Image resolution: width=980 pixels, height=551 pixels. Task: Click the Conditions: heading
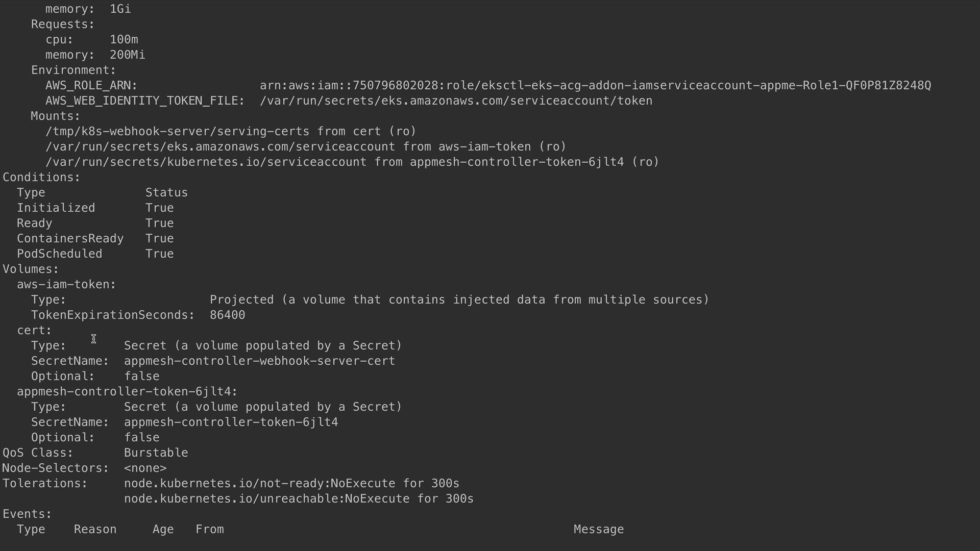(41, 178)
